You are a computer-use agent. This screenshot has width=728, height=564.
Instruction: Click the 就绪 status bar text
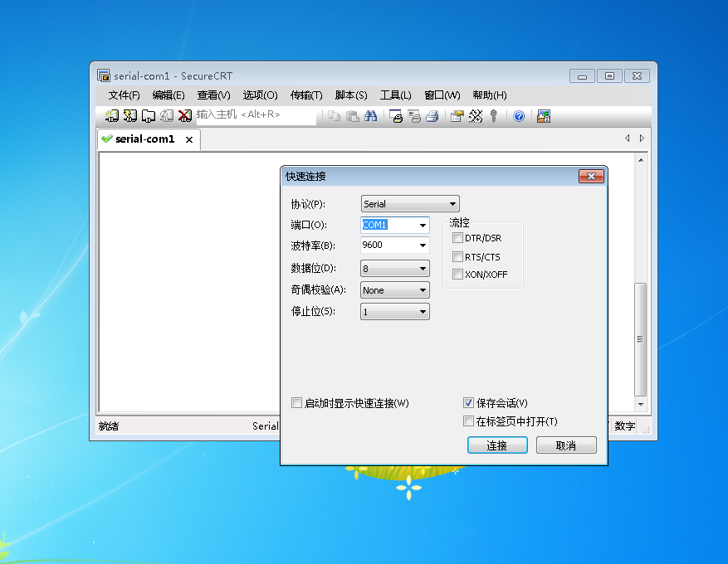109,425
